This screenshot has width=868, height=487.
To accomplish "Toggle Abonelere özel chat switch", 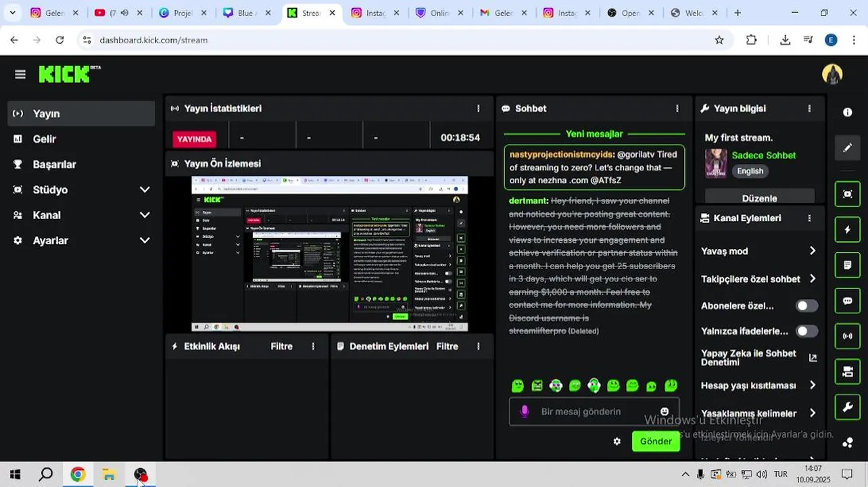I will 806,306.
